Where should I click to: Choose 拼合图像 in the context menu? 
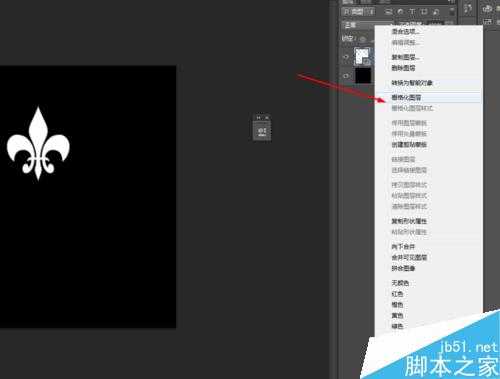click(403, 268)
